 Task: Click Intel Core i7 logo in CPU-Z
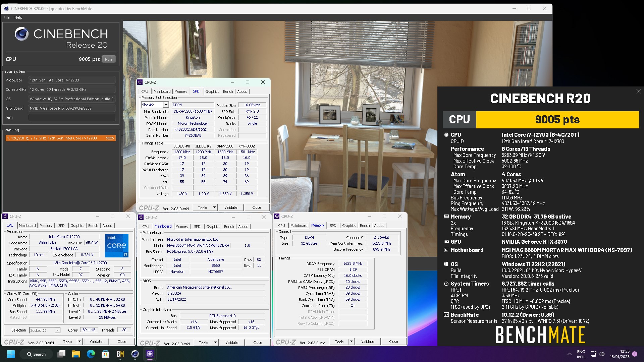coord(117,246)
